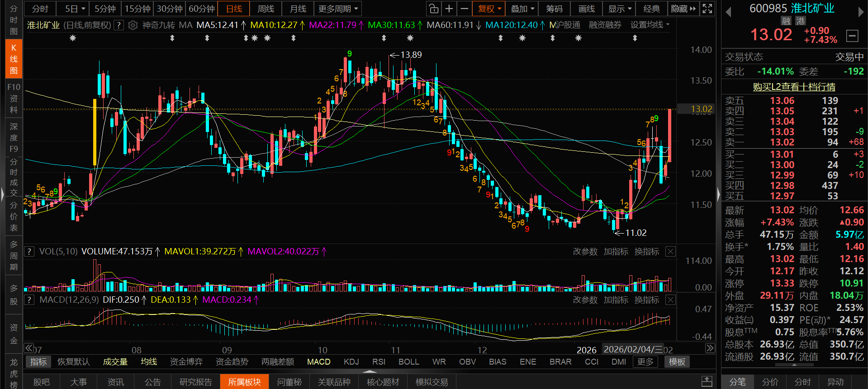Zoom out the chart with minus icon

coord(464,9)
